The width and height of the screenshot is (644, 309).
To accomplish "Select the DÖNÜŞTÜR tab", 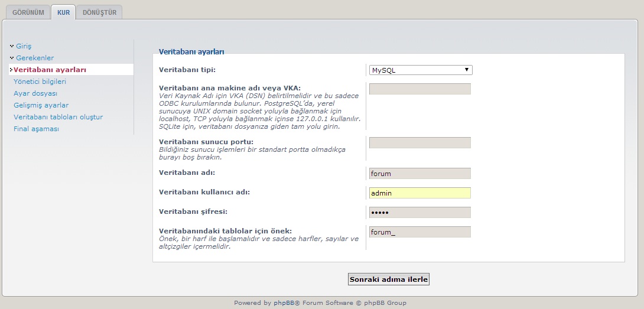I will coord(99,12).
